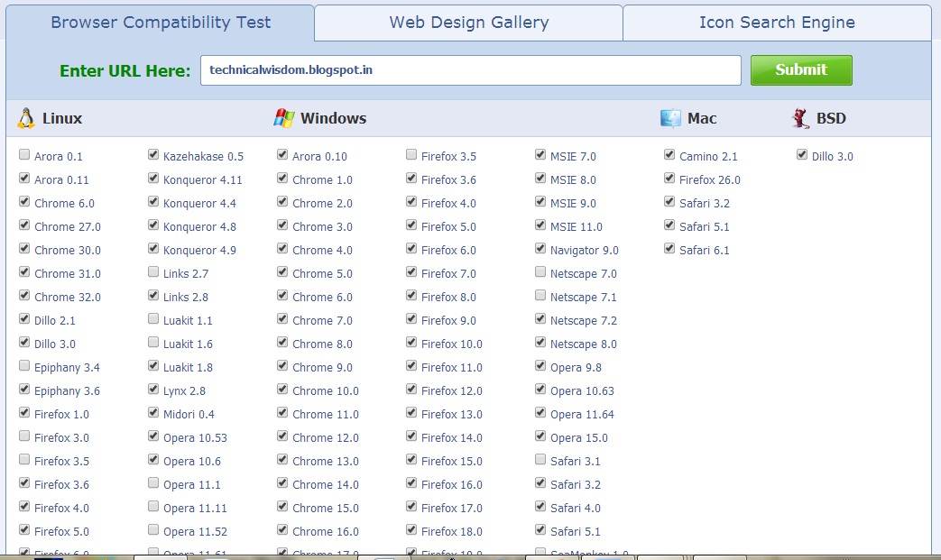
Task: Uncheck Linux Dillo 2.1
Action: (24, 318)
